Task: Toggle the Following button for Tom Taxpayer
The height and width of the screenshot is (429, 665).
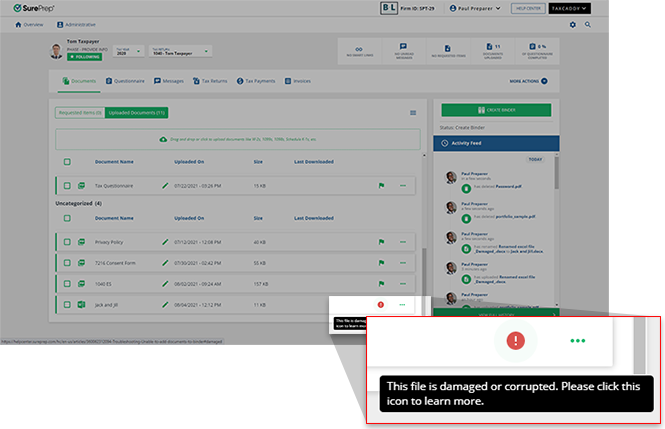Action: coord(84,57)
